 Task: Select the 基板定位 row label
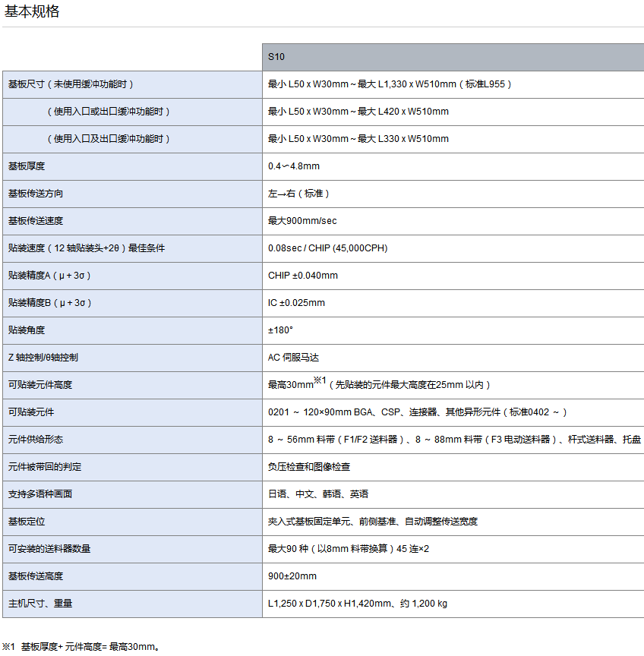pyautogui.click(x=27, y=522)
